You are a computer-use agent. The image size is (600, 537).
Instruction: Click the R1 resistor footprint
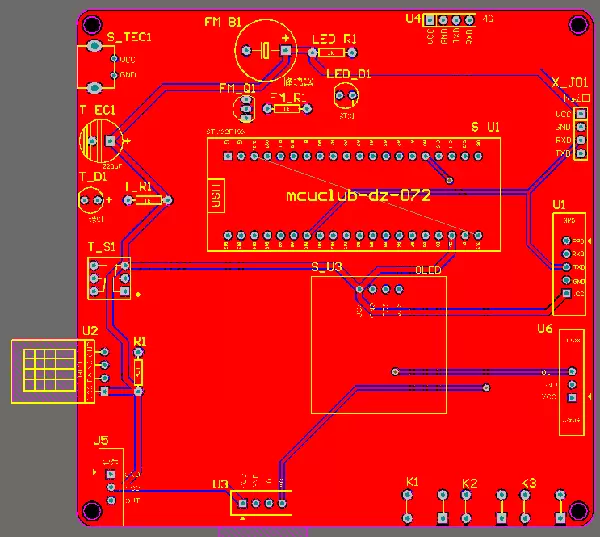pyautogui.click(x=138, y=373)
